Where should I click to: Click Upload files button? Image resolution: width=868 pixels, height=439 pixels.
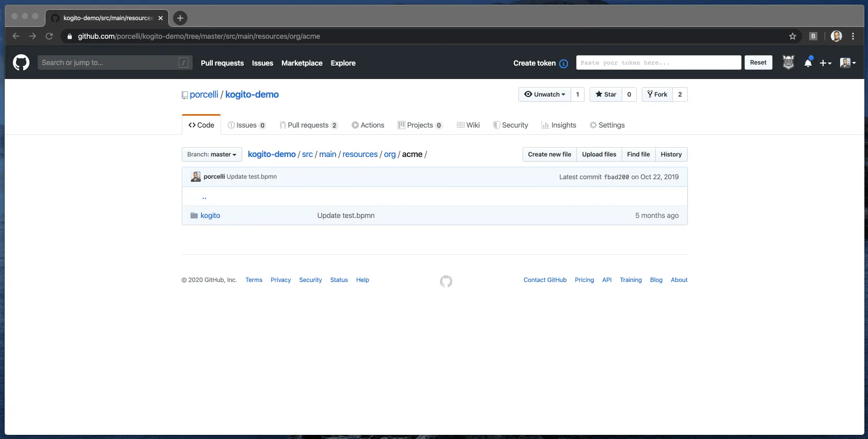(x=599, y=154)
